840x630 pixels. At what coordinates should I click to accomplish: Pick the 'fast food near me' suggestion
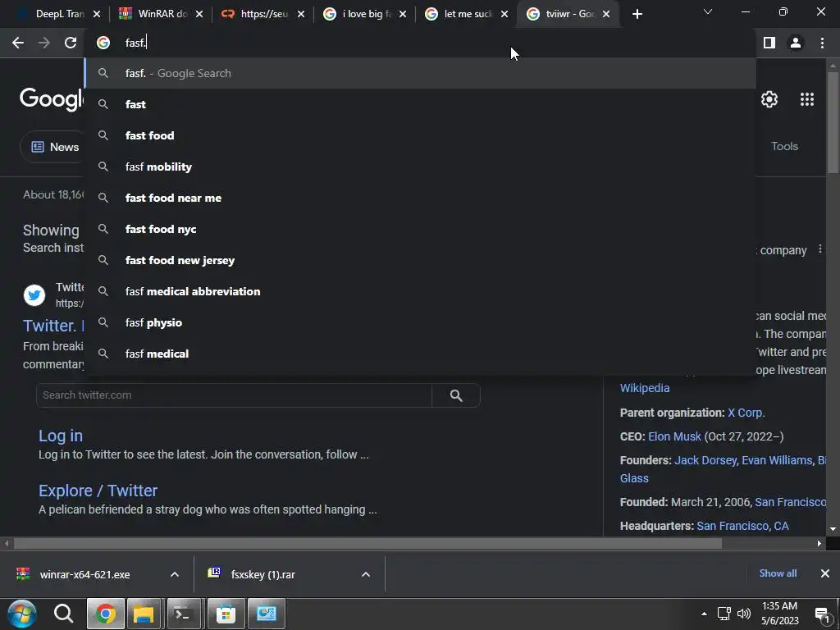point(420,198)
